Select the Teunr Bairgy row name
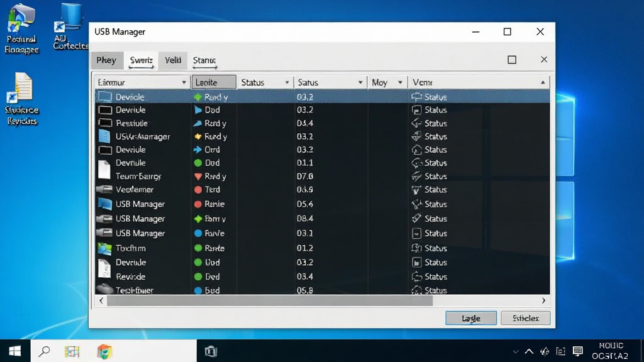 click(x=138, y=177)
